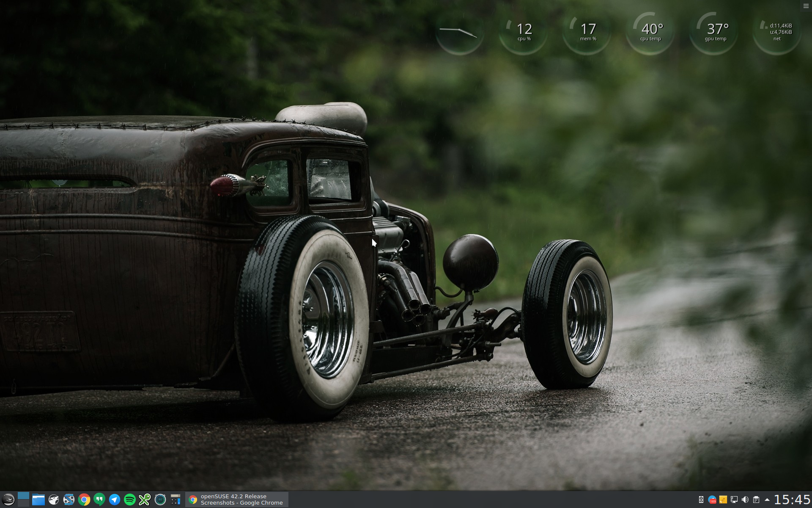The image size is (812, 508).
Task: Open the Dolphin file manager folder icon
Action: point(38,500)
